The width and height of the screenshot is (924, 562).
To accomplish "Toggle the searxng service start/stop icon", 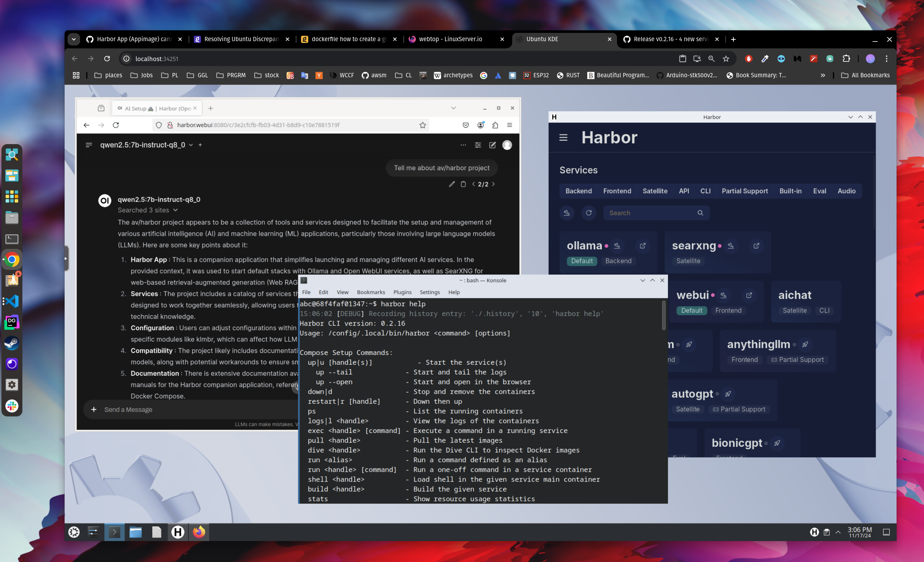I will pyautogui.click(x=731, y=246).
